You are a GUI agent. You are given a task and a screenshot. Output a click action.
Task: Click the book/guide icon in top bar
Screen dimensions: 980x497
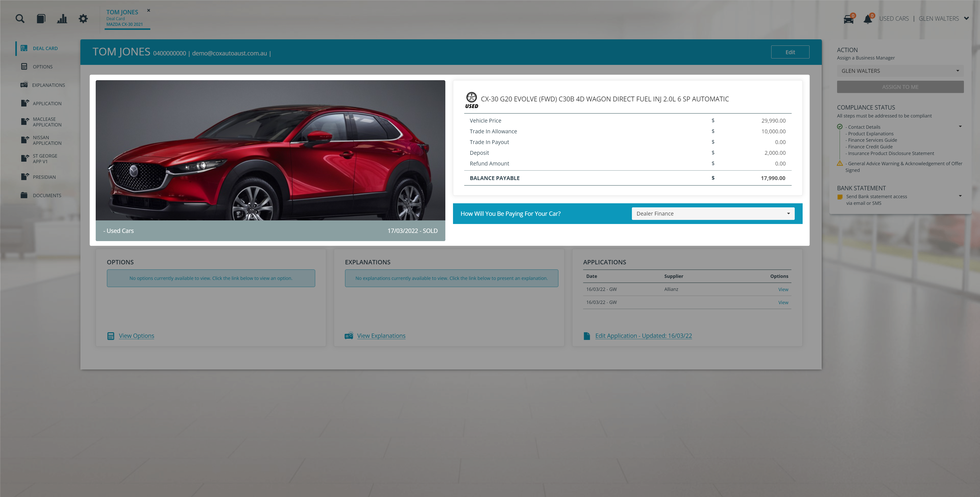tap(41, 18)
